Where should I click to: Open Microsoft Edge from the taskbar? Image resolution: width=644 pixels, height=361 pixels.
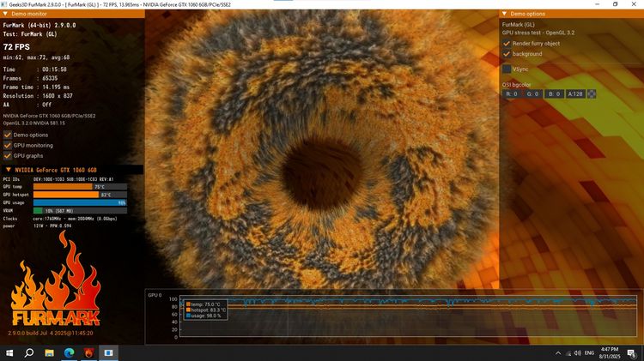click(70, 352)
